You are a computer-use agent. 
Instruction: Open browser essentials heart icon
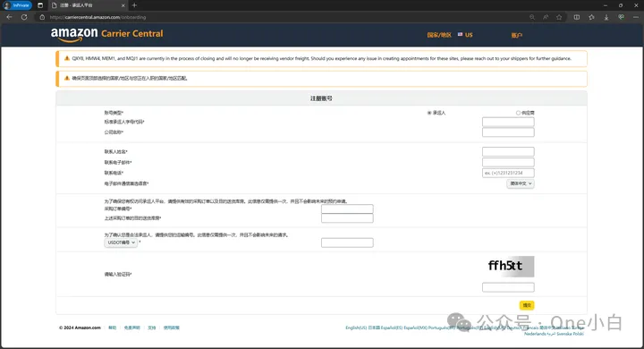621,17
